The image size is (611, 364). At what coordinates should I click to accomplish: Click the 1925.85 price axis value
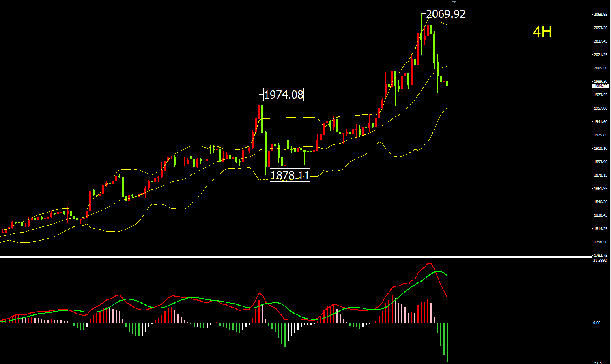pyautogui.click(x=600, y=135)
